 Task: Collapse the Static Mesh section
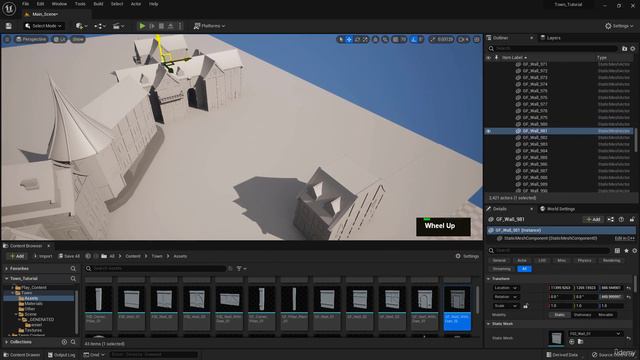point(489,324)
